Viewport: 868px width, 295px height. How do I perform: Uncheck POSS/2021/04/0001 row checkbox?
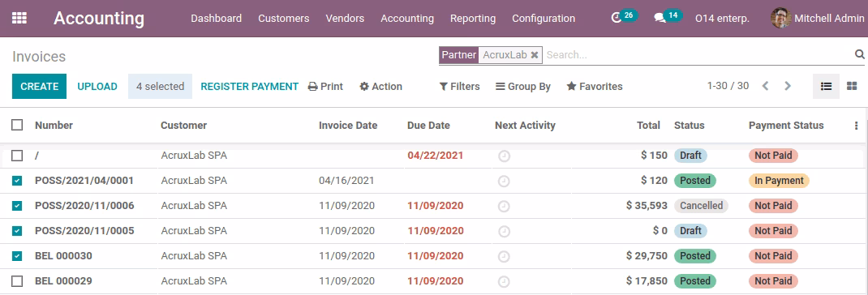tap(17, 181)
